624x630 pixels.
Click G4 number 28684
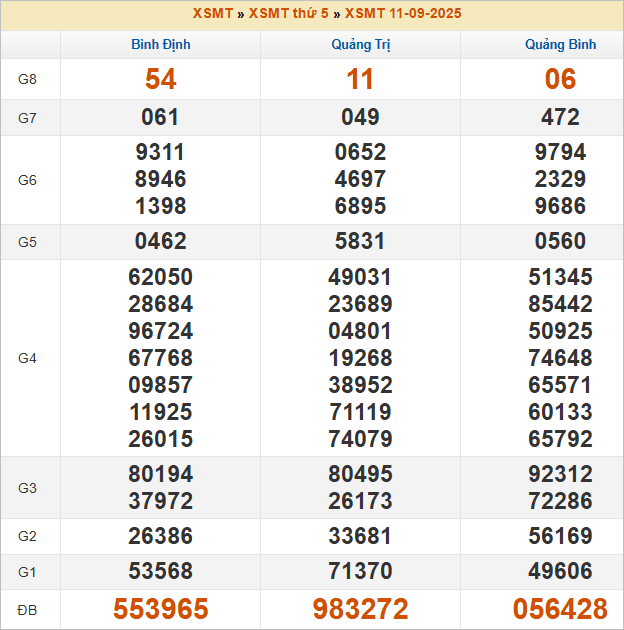point(161,304)
